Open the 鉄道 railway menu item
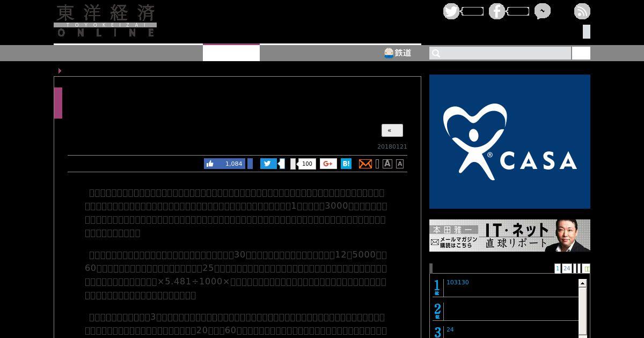 (398, 53)
